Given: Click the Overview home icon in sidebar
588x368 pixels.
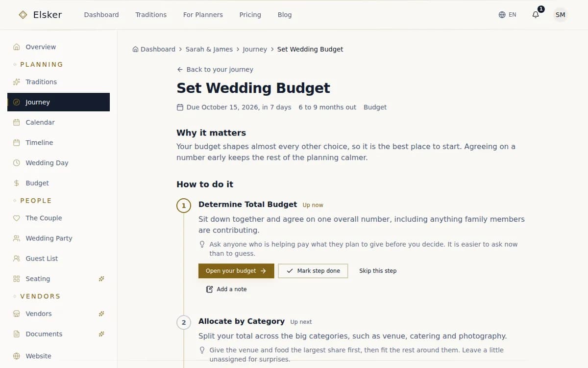Looking at the screenshot, I should pos(16,47).
